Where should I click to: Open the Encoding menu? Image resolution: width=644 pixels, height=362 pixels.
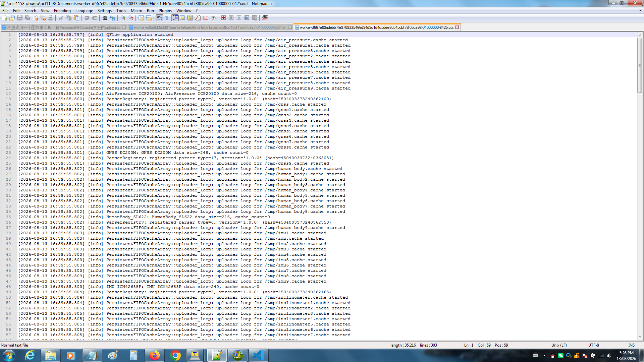pos(62,11)
